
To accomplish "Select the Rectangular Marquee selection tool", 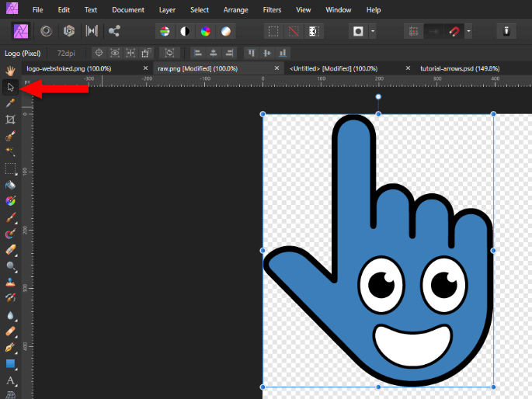I will click(11, 168).
